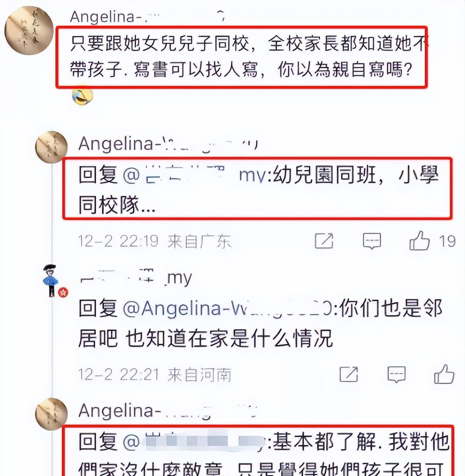Open top Angelina commenter's avatar
Screen dimensions: 465x476
click(x=29, y=31)
